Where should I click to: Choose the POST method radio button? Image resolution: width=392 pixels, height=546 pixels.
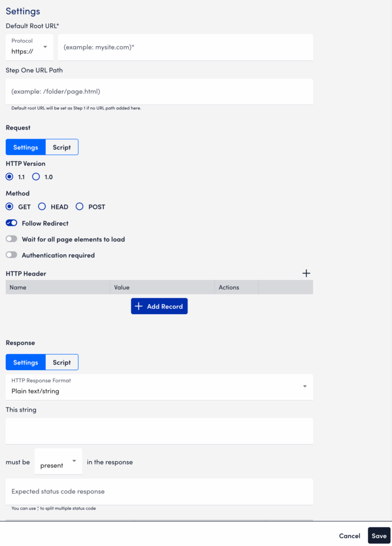click(80, 207)
